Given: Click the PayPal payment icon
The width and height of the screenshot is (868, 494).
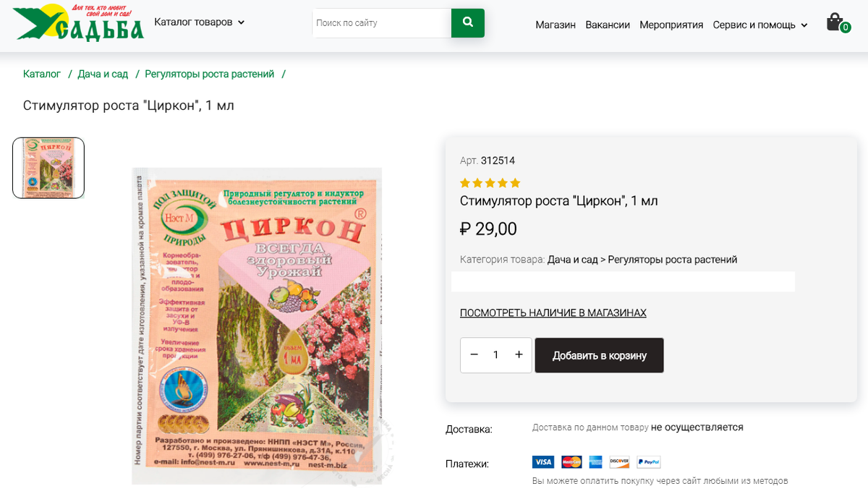Looking at the screenshot, I should coord(649,462).
